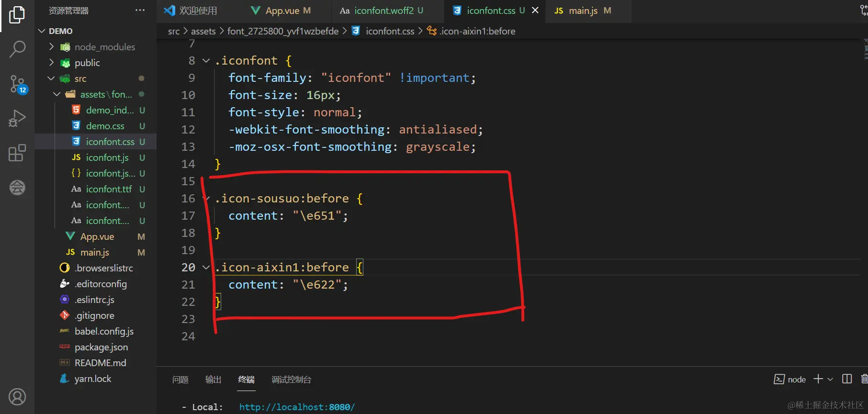Click the font_2725800_yvf1wzbefde breadcrumb
The image size is (868, 414).
[283, 31]
